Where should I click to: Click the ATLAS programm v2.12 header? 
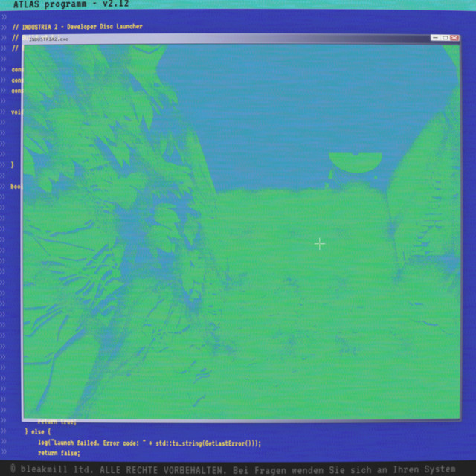pos(64,5)
